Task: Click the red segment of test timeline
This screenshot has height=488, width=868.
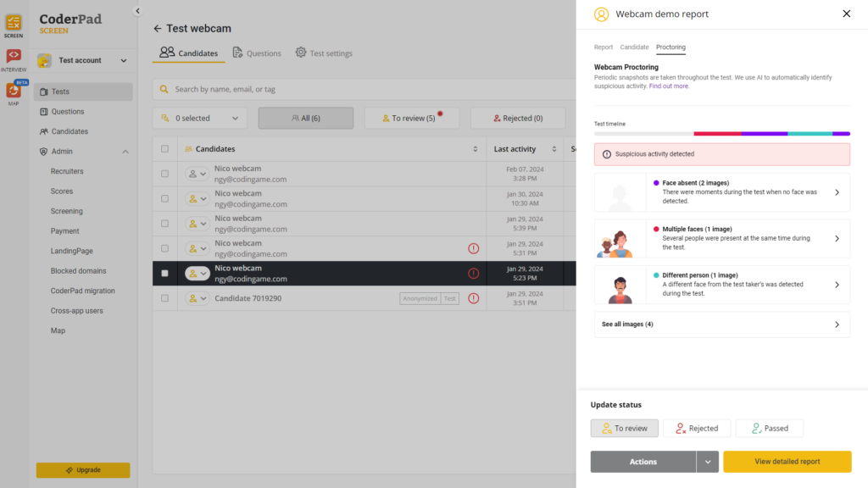Action: pos(717,133)
